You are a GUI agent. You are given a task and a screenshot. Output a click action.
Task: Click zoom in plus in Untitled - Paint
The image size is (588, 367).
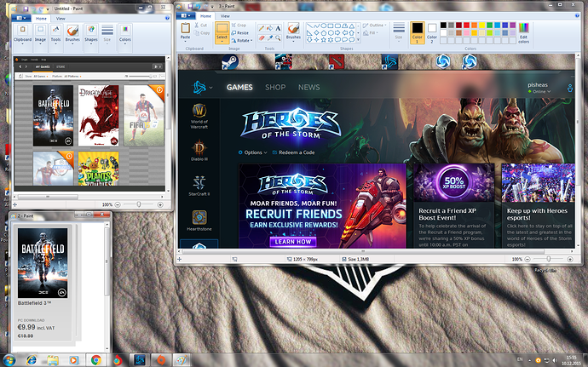tap(160, 204)
